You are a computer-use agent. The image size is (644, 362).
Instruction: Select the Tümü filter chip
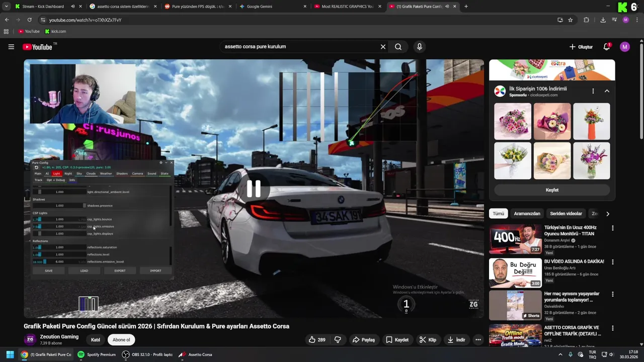point(498,214)
